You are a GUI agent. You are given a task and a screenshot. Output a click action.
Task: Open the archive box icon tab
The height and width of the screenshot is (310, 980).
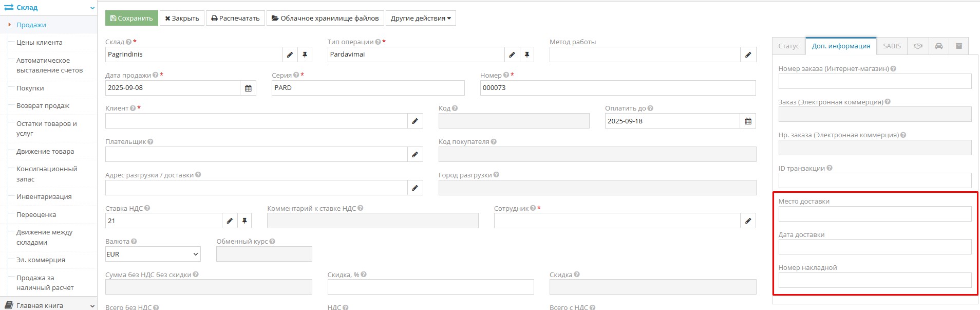click(958, 46)
